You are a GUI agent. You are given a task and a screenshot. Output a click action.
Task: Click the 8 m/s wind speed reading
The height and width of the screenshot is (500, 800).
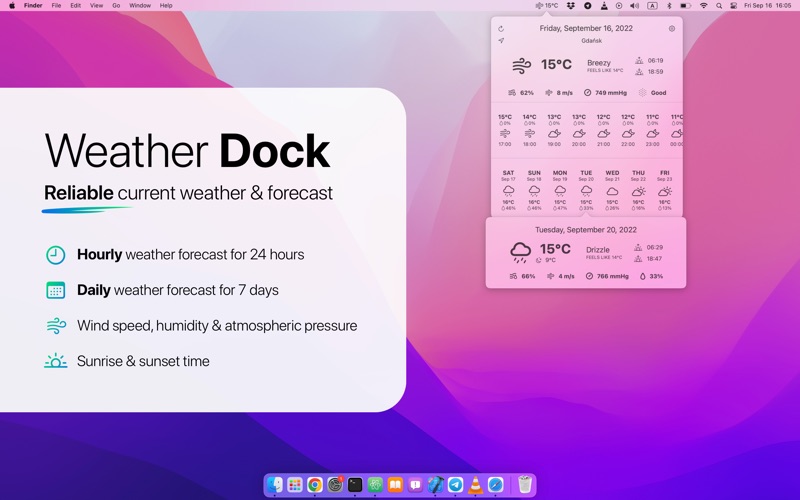559,93
